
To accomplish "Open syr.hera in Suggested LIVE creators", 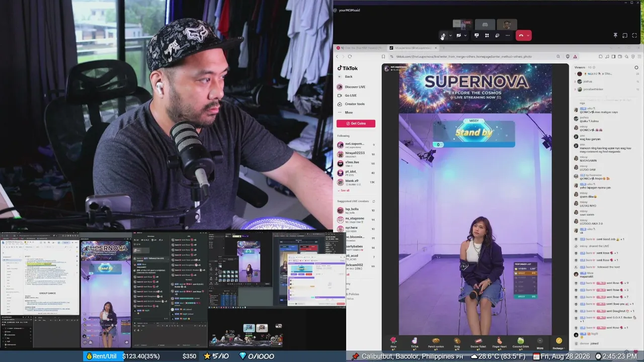I will pyautogui.click(x=356, y=229).
